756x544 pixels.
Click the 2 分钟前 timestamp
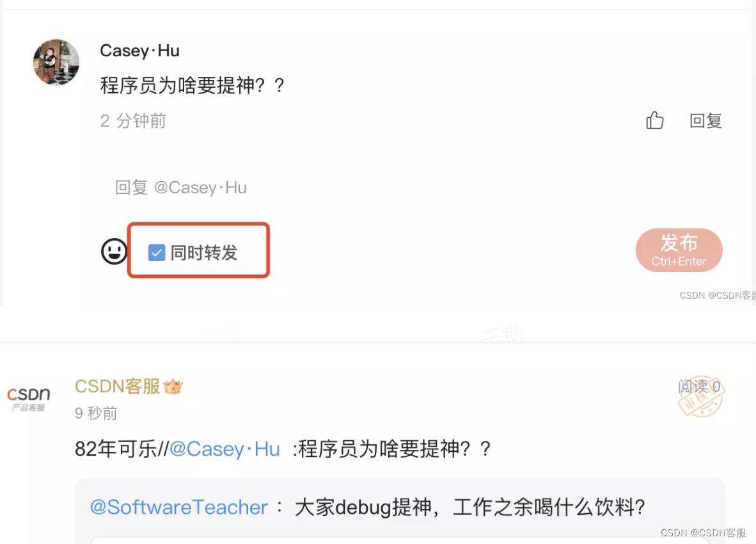pos(133,120)
